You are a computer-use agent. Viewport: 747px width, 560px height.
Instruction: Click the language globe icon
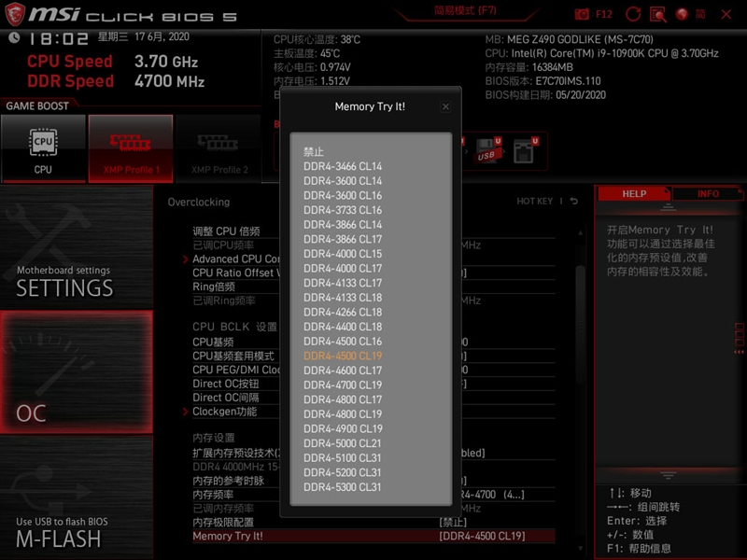tap(682, 14)
